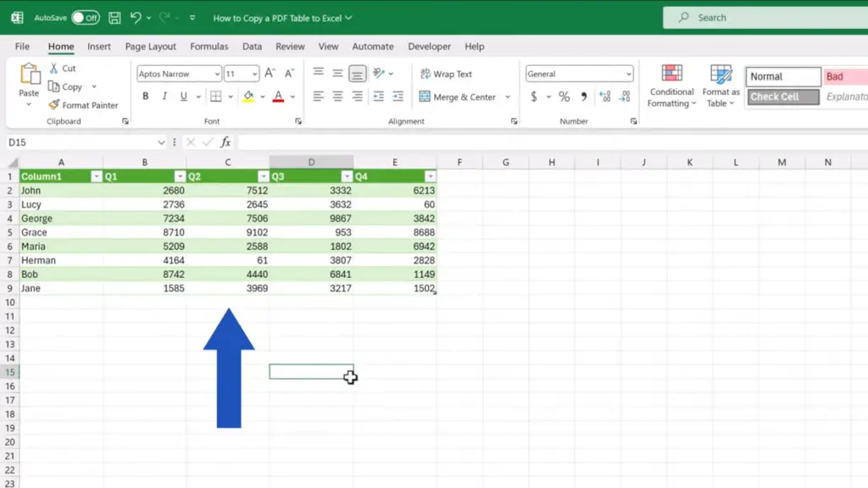Click the Middle Align icon
The width and height of the screenshot is (868, 488).
pyautogui.click(x=337, y=73)
